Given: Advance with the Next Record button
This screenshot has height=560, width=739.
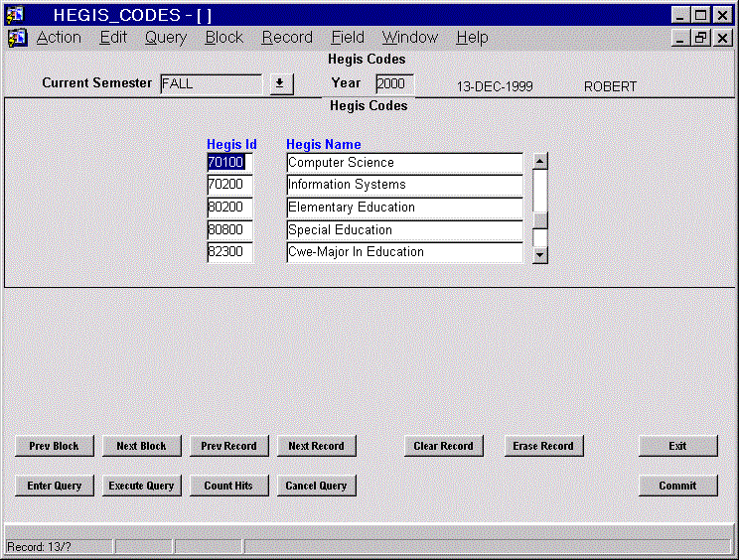Looking at the screenshot, I should coord(316,446).
